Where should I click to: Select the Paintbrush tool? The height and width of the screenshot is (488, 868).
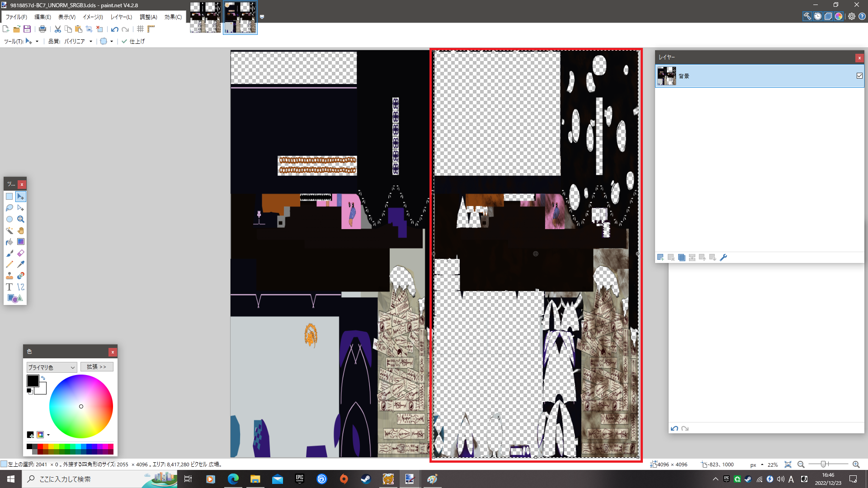click(x=9, y=253)
